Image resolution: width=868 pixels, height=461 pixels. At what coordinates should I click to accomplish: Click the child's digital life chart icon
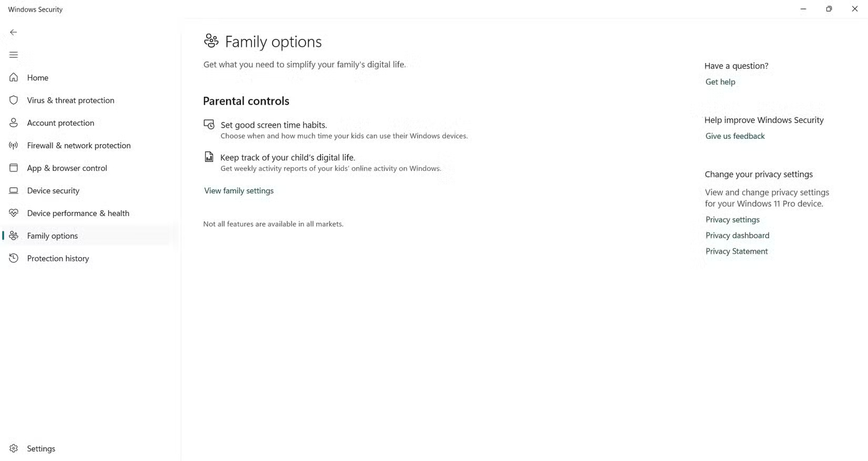coord(209,157)
